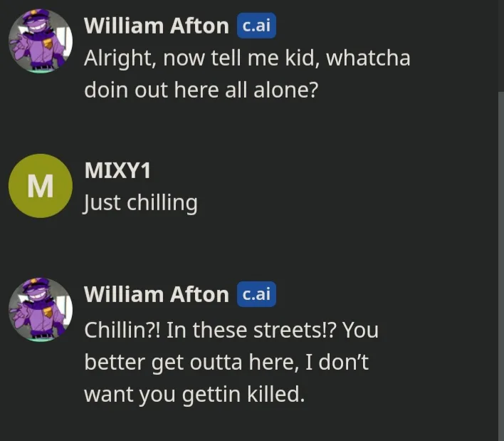Image resolution: width=504 pixels, height=441 pixels.
Task: Click the second William Afton avatar picture
Action: 41,309
